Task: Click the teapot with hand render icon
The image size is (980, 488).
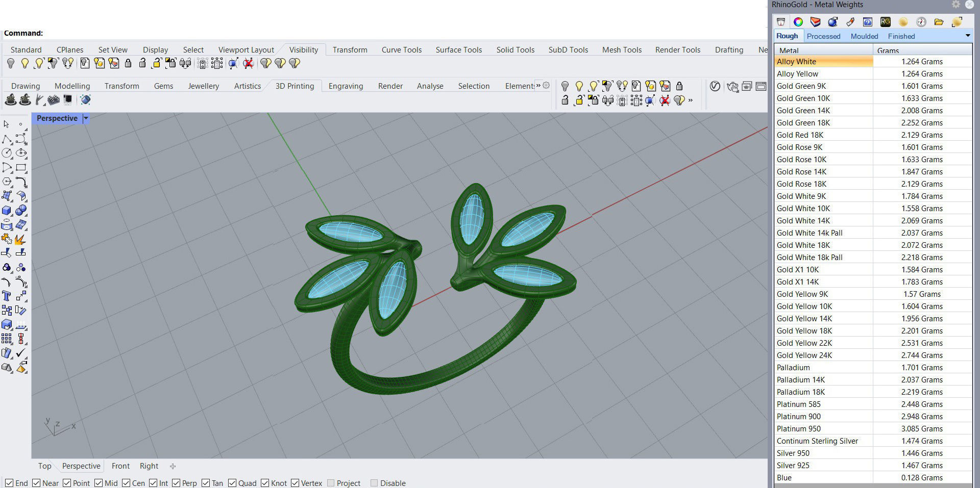Action: 732,86
